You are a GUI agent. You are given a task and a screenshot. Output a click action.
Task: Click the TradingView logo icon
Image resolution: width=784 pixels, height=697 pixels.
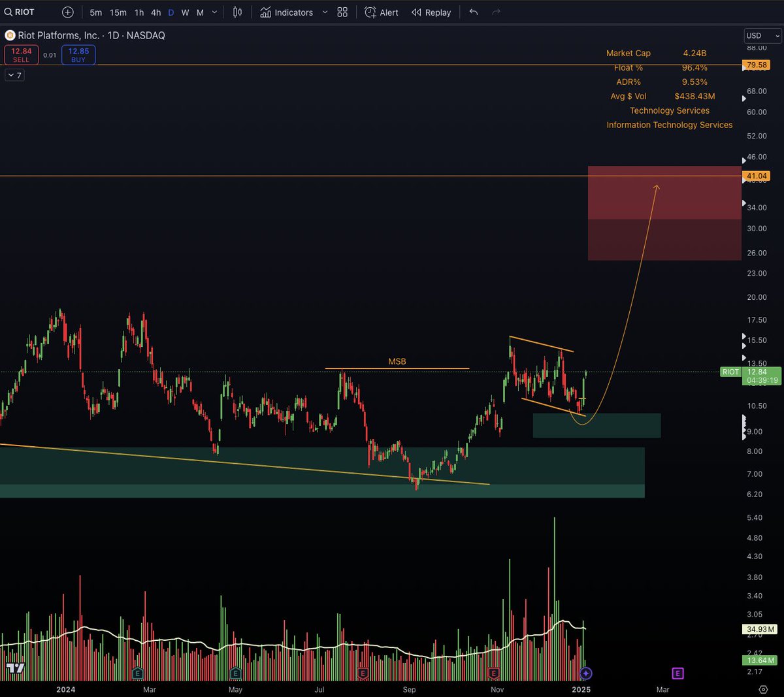(15, 668)
